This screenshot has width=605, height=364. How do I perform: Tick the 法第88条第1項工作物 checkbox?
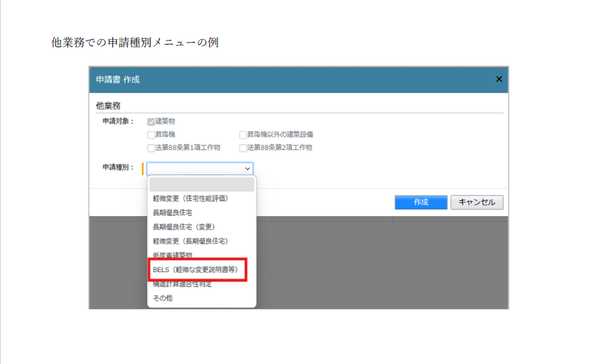pyautogui.click(x=151, y=148)
